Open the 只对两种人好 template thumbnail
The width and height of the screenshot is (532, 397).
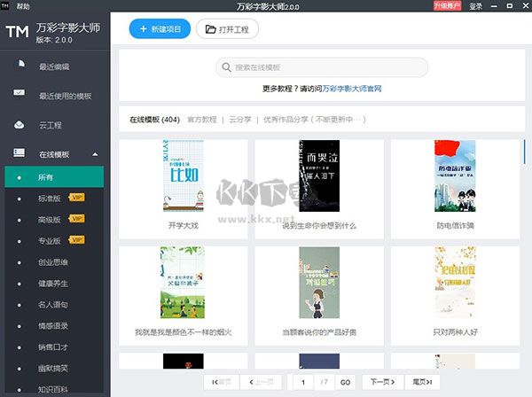[455, 283]
